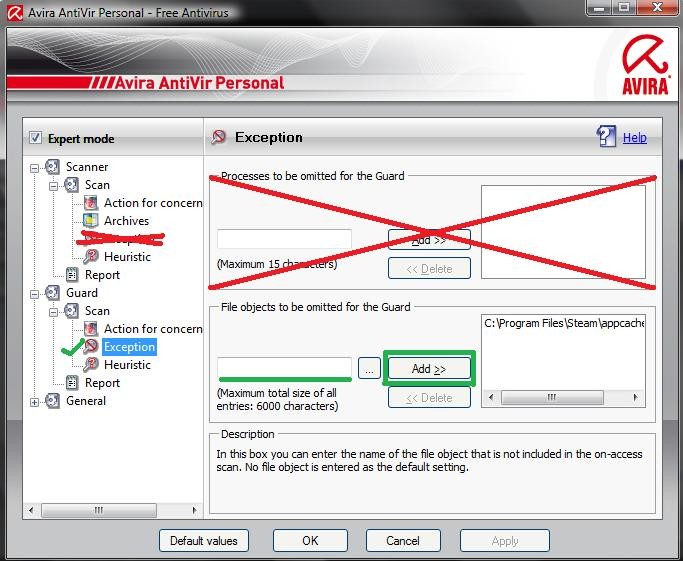Click the Help question mark icon
This screenshot has width=683, height=561.
pyautogui.click(x=606, y=137)
